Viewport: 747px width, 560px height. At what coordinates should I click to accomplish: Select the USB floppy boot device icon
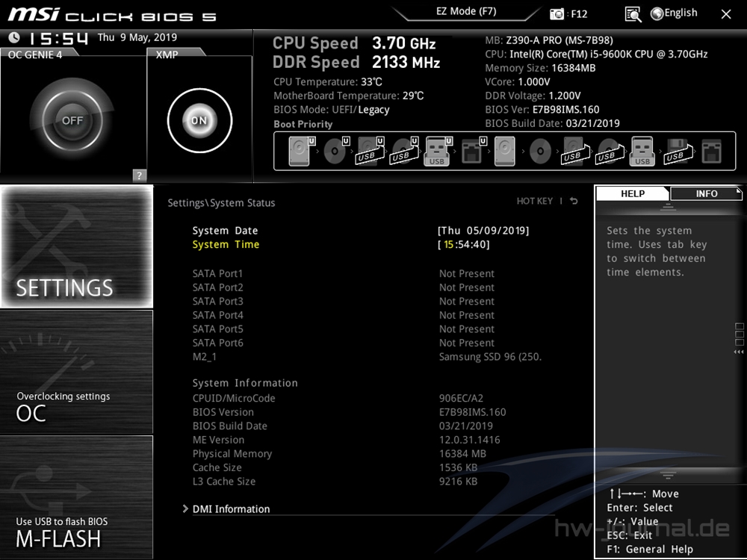pos(678,151)
